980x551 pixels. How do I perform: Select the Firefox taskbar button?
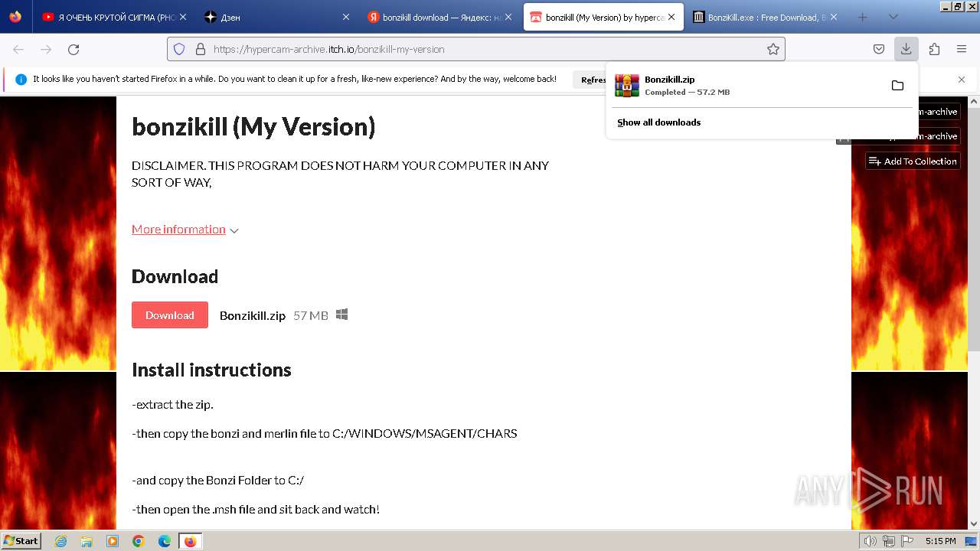coord(191,541)
